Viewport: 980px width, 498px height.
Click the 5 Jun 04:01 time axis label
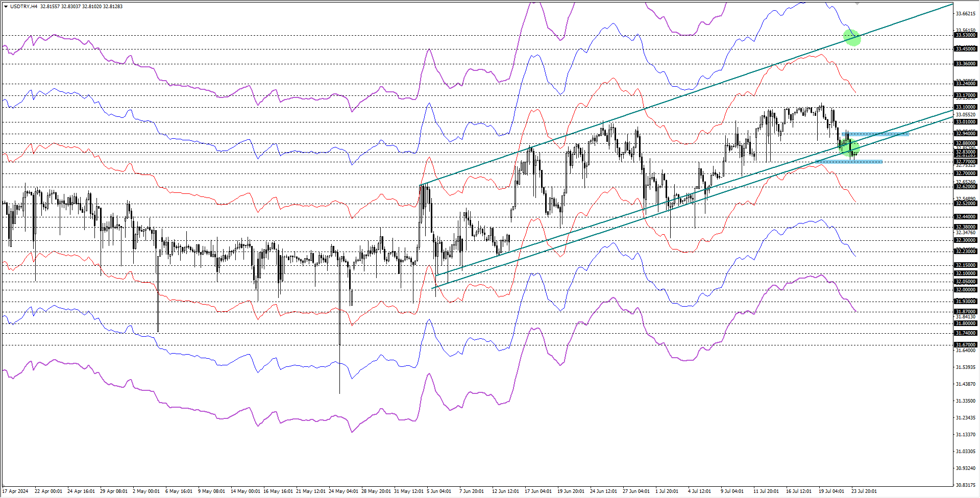pyautogui.click(x=439, y=491)
